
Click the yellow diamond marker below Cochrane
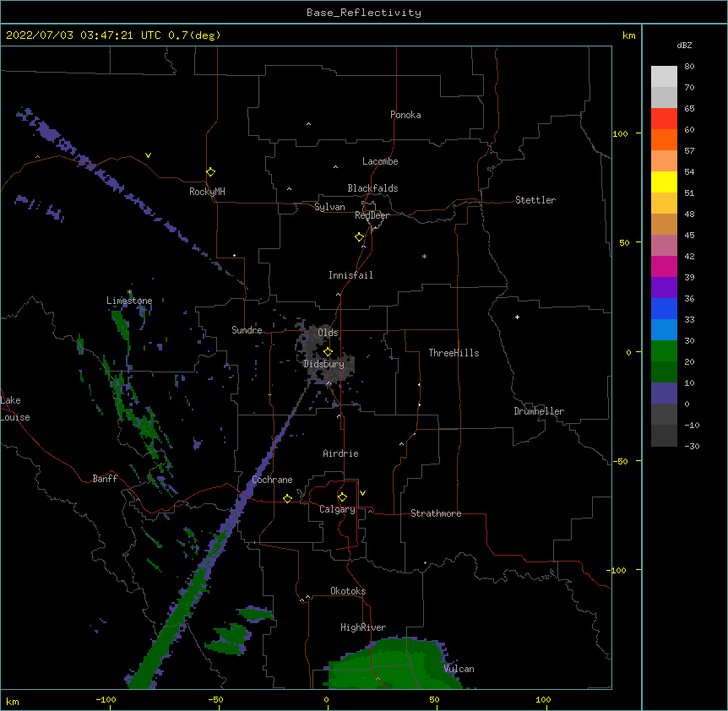[x=287, y=498]
